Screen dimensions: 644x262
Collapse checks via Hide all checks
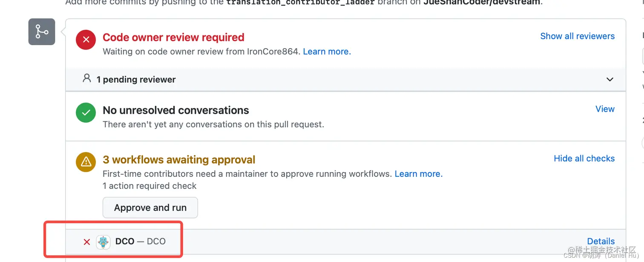point(584,158)
